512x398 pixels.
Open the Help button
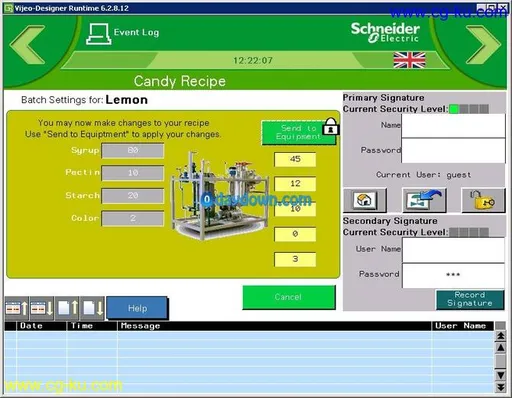pos(137,308)
